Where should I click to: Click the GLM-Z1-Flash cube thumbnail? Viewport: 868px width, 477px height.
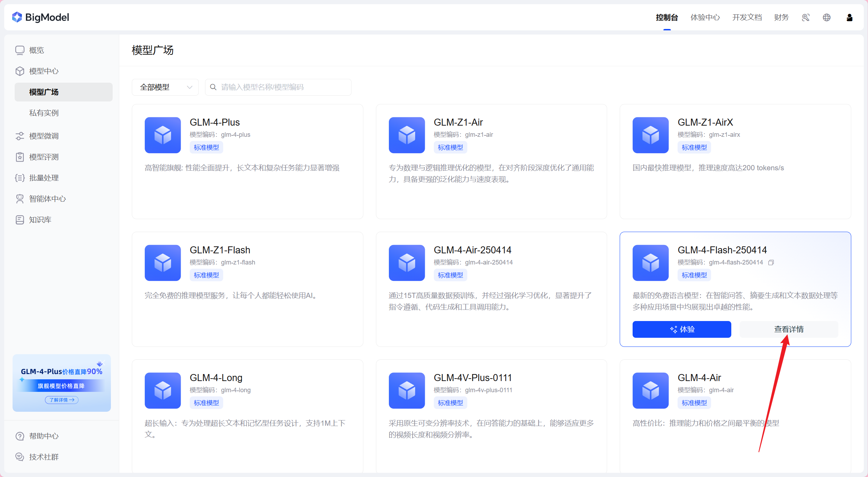[x=163, y=263]
